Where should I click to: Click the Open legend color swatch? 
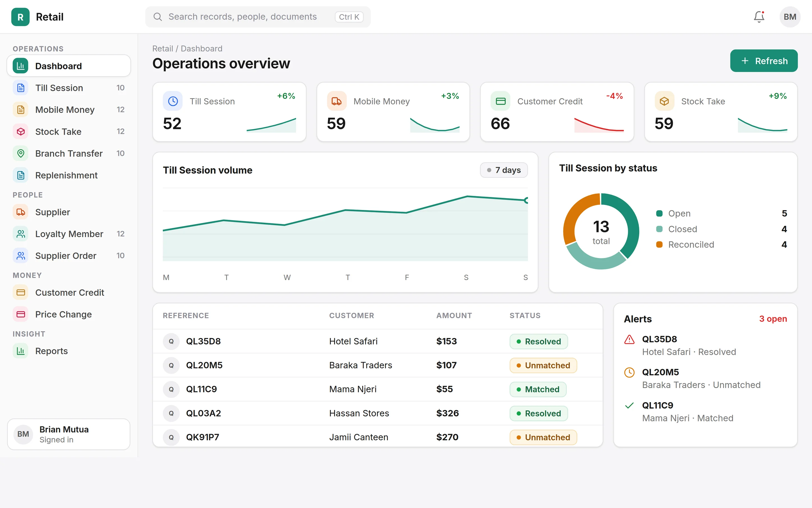coord(659,213)
